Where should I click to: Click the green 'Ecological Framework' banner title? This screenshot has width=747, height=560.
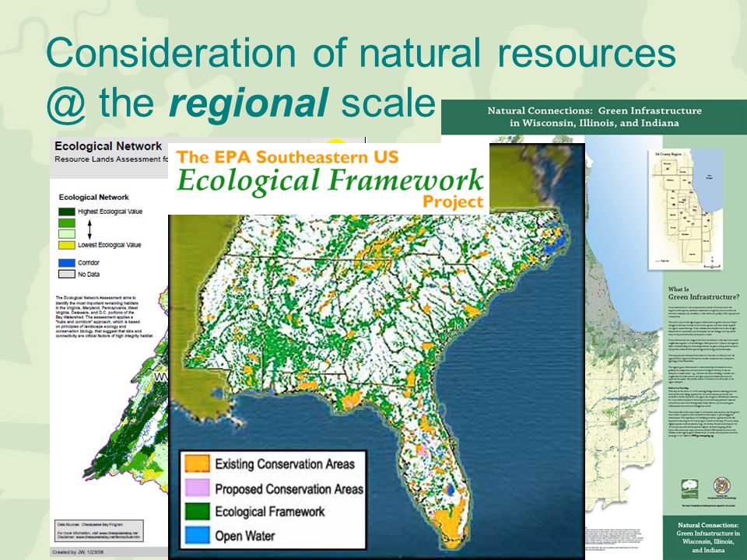pyautogui.click(x=330, y=182)
